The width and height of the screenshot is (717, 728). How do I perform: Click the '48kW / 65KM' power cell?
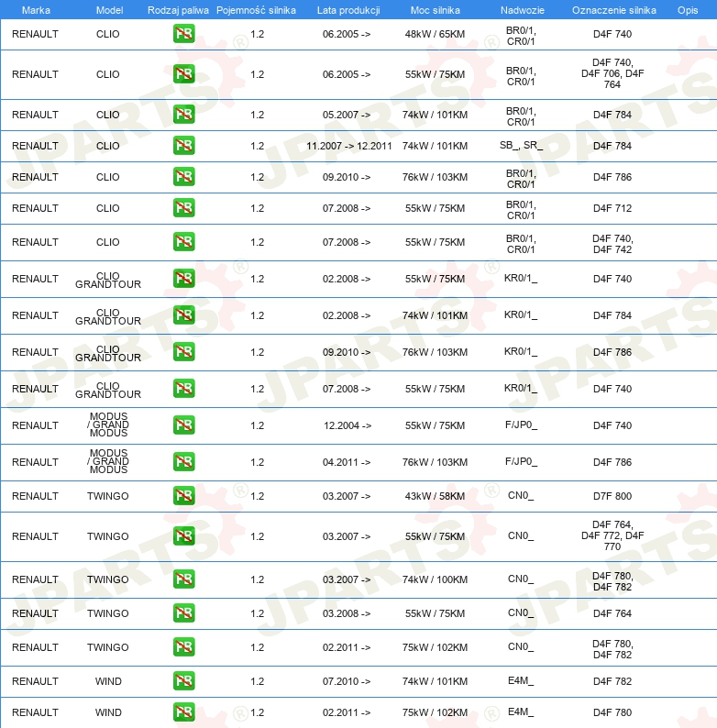(x=435, y=34)
